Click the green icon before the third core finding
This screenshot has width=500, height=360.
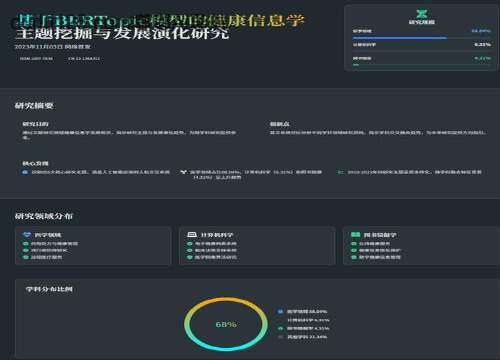[340, 172]
